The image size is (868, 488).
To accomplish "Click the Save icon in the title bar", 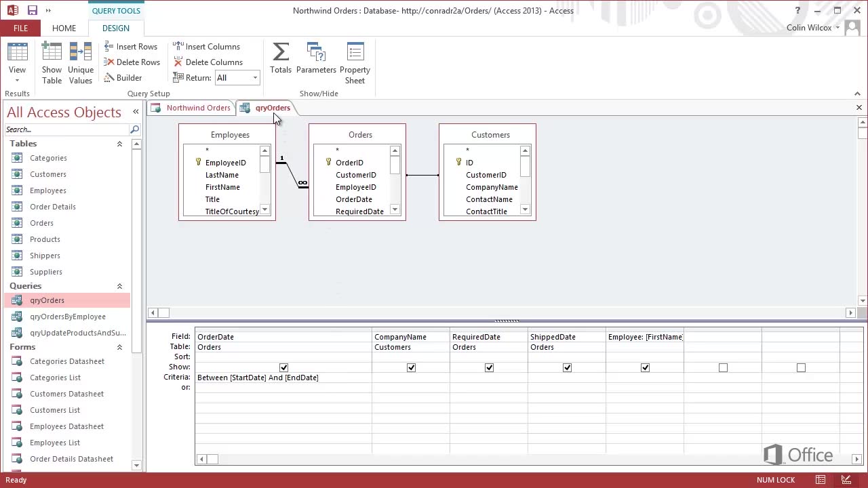I will 32,10.
